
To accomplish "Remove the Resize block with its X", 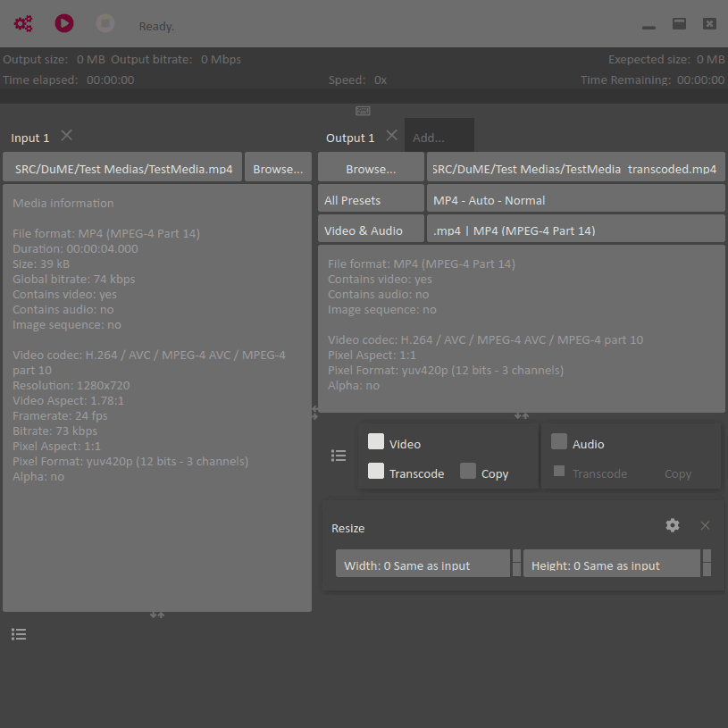I will pyautogui.click(x=705, y=526).
